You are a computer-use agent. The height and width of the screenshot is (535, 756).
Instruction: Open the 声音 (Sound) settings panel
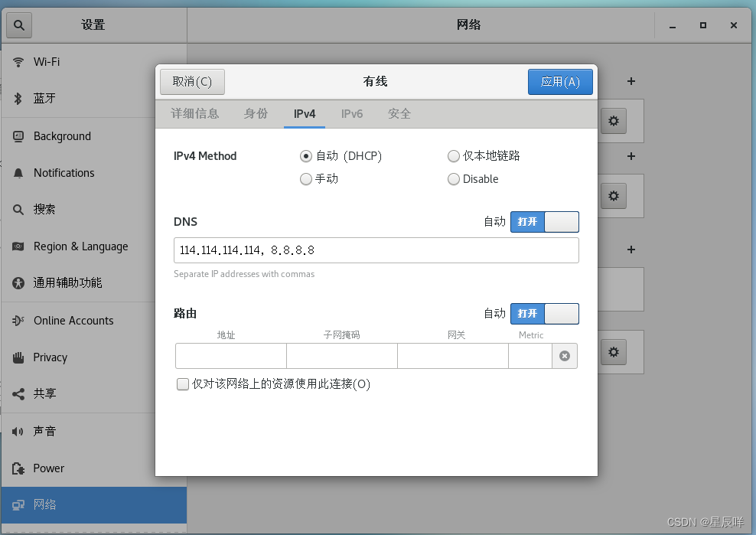pyautogui.click(x=46, y=431)
